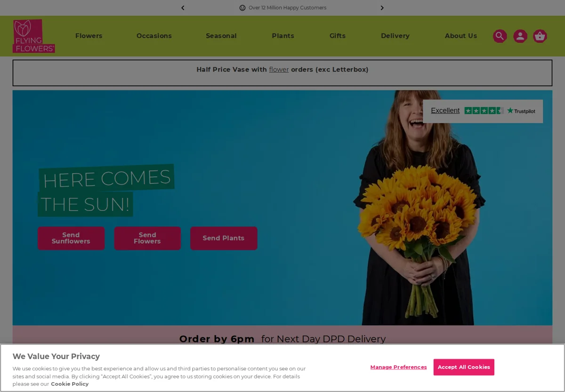Image resolution: width=565 pixels, height=392 pixels.
Task: Open Manage Preferences for cookies
Action: point(398,367)
